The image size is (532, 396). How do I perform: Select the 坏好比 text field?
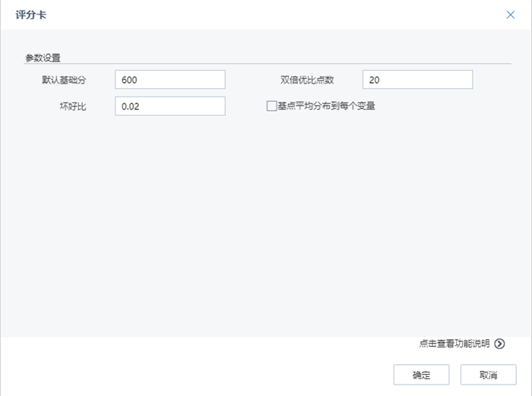(170, 106)
